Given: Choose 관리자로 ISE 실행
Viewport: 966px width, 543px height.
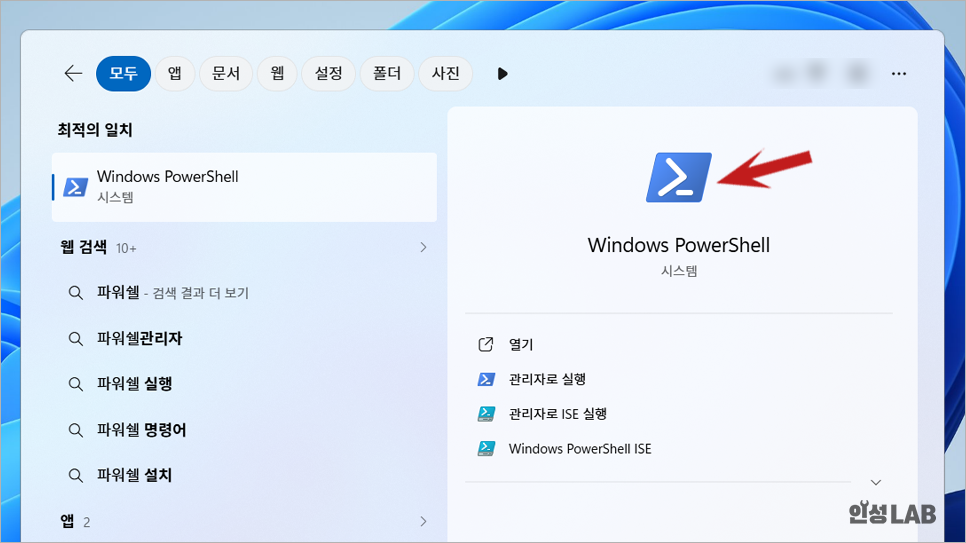Looking at the screenshot, I should click(x=558, y=414).
